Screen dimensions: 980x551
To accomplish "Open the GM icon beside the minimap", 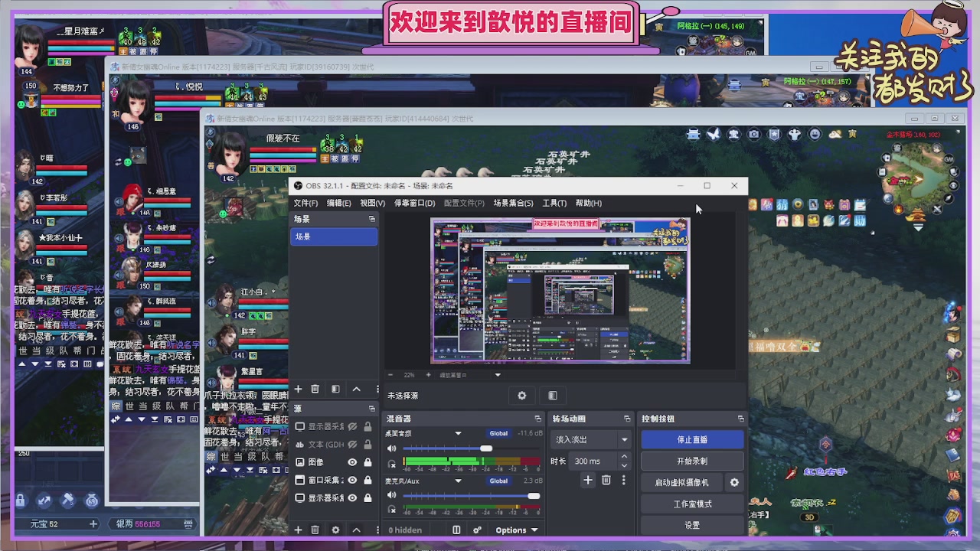I will (x=949, y=158).
